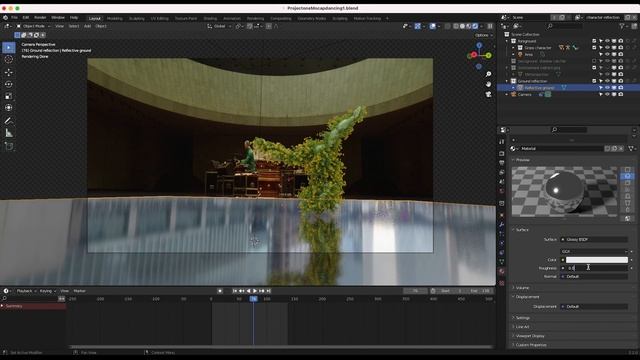Select the Select Box tool in the viewport toolbar
Image resolution: width=640 pixels, height=360 pixels.
click(x=9, y=47)
